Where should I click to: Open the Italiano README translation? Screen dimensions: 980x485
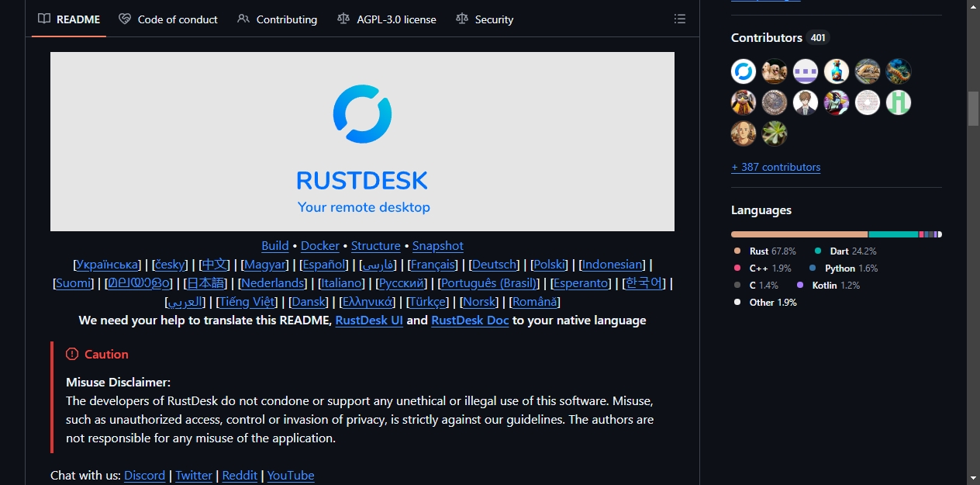pyautogui.click(x=342, y=282)
